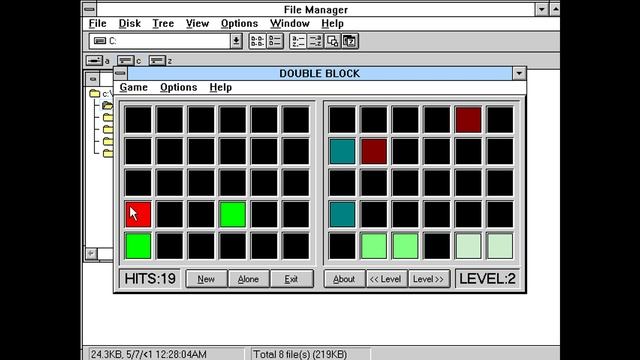640x360 pixels.
Task: Open the View menu
Action: click(x=198, y=24)
